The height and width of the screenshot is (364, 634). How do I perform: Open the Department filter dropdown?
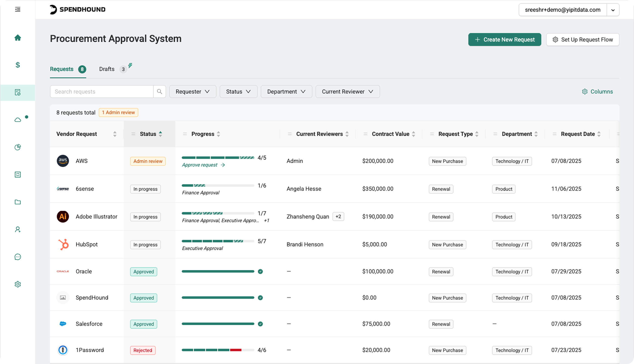[x=286, y=91]
